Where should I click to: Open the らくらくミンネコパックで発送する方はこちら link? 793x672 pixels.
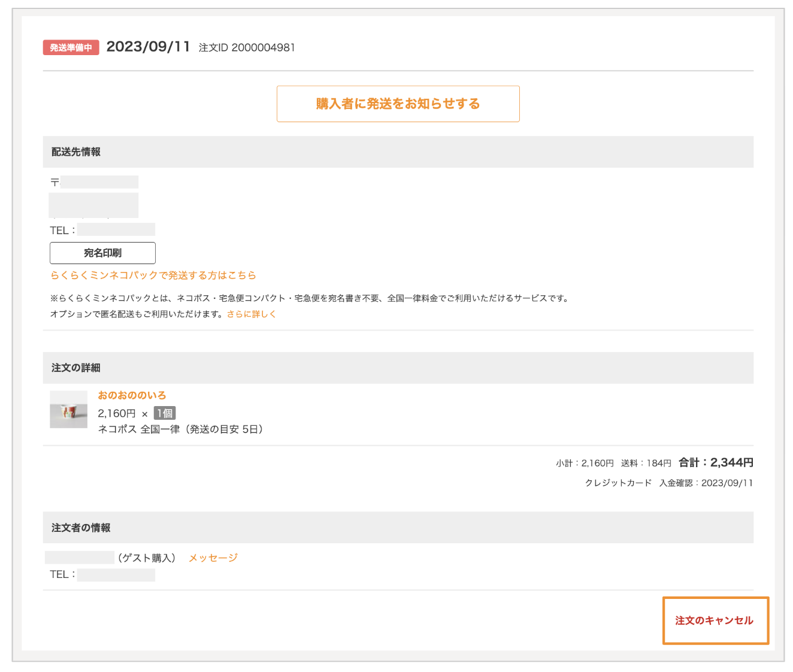[x=153, y=275]
